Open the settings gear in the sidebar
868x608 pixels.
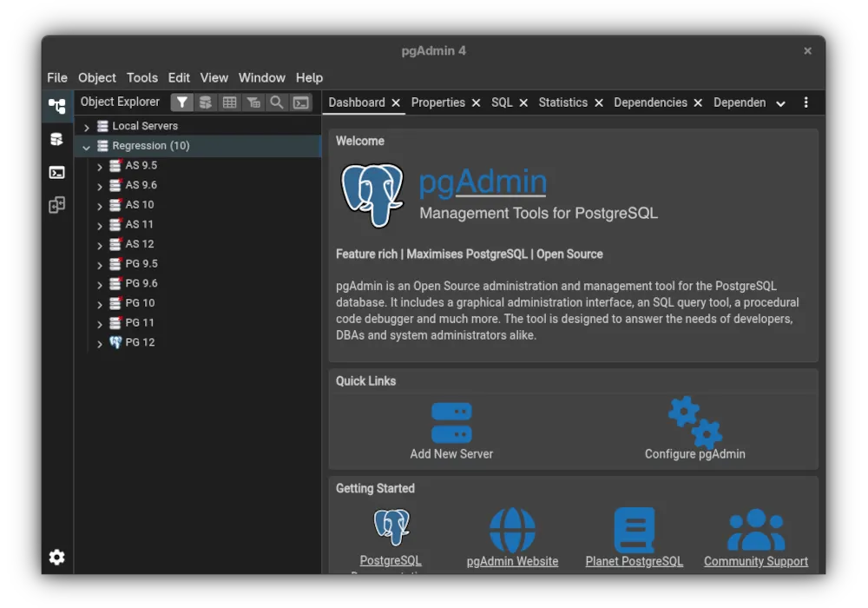tap(57, 557)
